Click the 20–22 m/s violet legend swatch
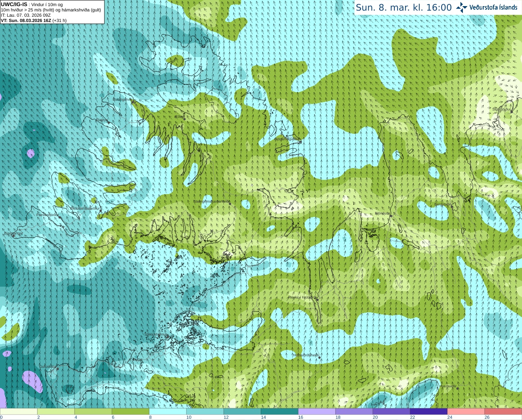Screen dimensions: 522x420 391,411
